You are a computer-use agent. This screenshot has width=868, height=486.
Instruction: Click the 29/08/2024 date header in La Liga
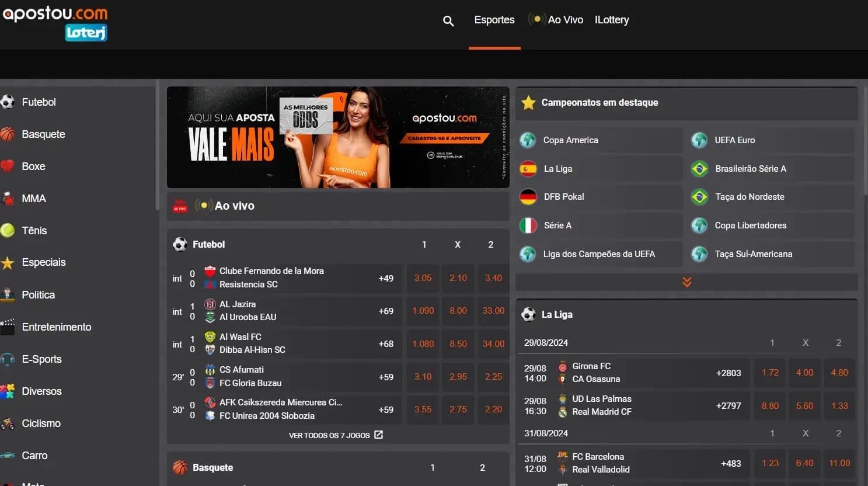[x=546, y=343]
